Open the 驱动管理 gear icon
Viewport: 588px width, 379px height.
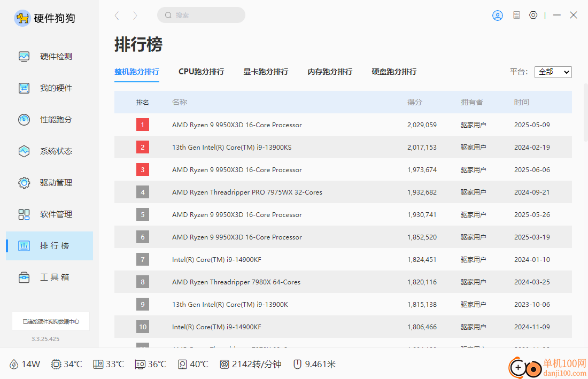click(x=24, y=183)
